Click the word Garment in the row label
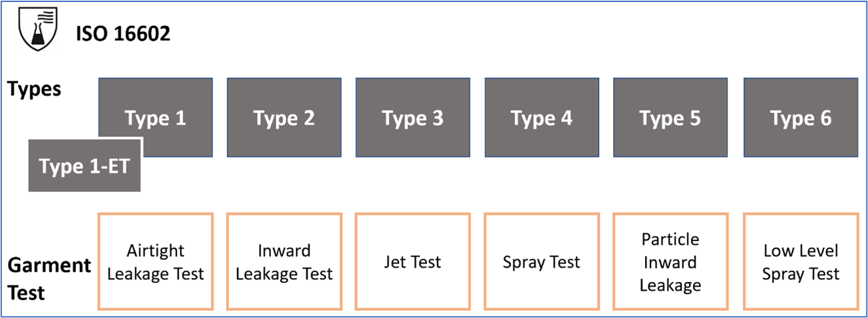868x318 pixels. pyautogui.click(x=49, y=265)
